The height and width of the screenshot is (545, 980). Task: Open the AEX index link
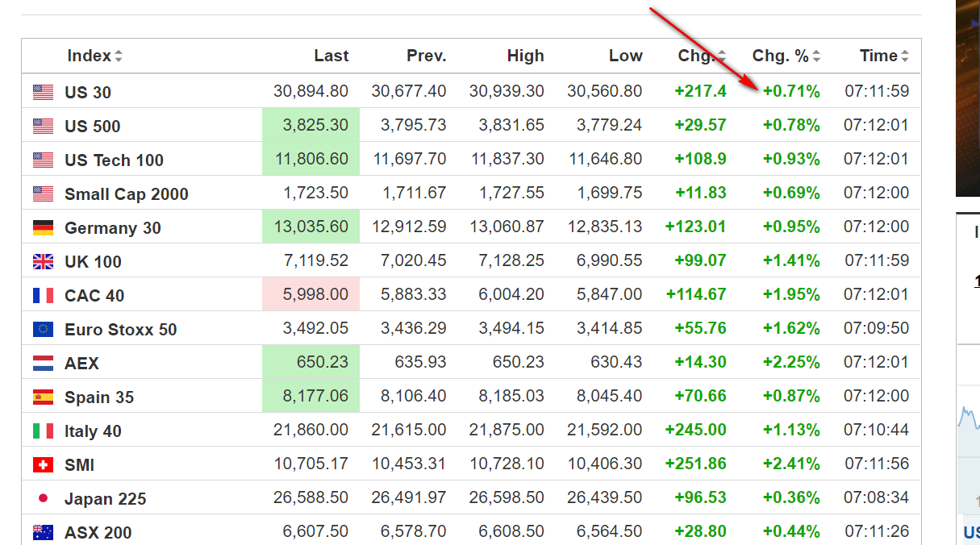point(81,363)
